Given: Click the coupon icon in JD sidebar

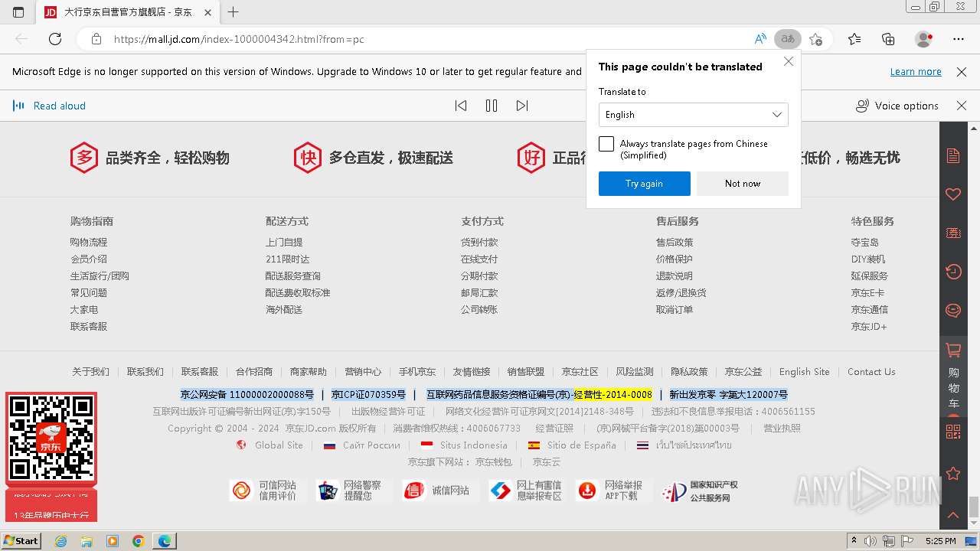Looking at the screenshot, I should point(953,233).
